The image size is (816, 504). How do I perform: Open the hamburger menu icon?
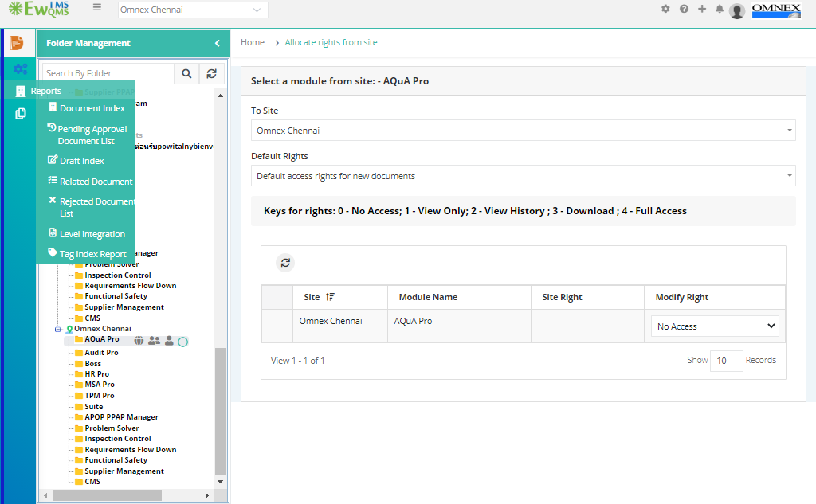(x=96, y=8)
